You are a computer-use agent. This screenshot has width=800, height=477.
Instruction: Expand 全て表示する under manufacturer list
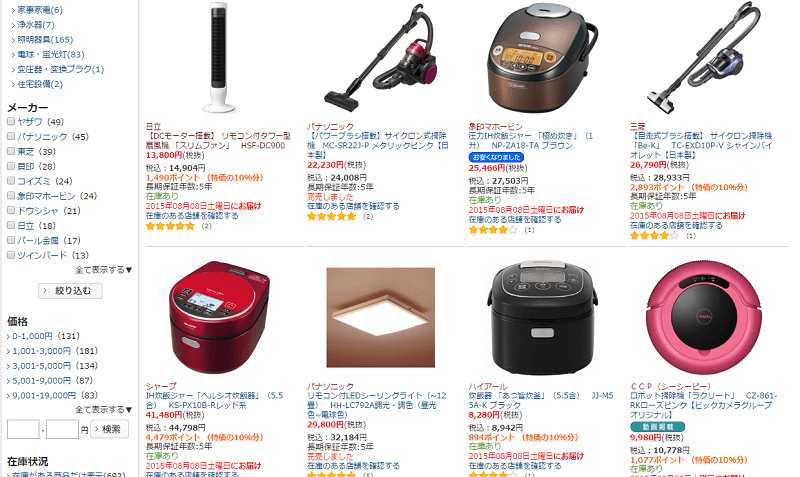pyautogui.click(x=104, y=270)
